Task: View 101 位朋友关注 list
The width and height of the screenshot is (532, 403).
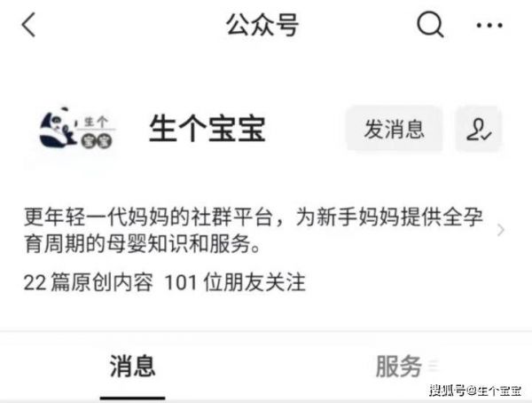Action: (x=235, y=282)
